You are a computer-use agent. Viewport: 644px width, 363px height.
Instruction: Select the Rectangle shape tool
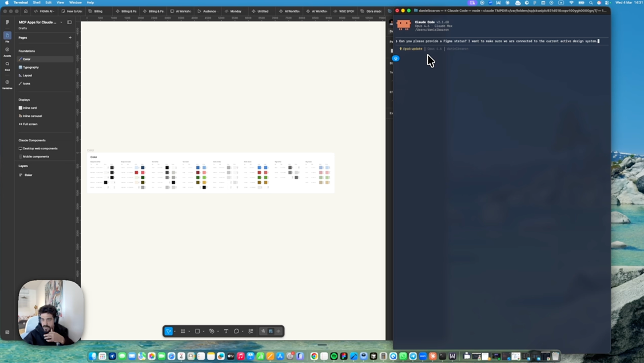point(197,332)
